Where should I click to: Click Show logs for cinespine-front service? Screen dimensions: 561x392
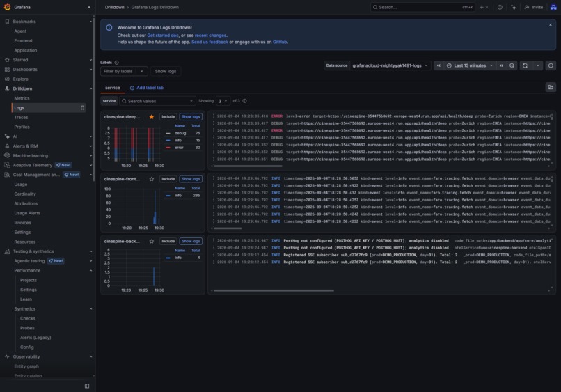click(x=191, y=179)
